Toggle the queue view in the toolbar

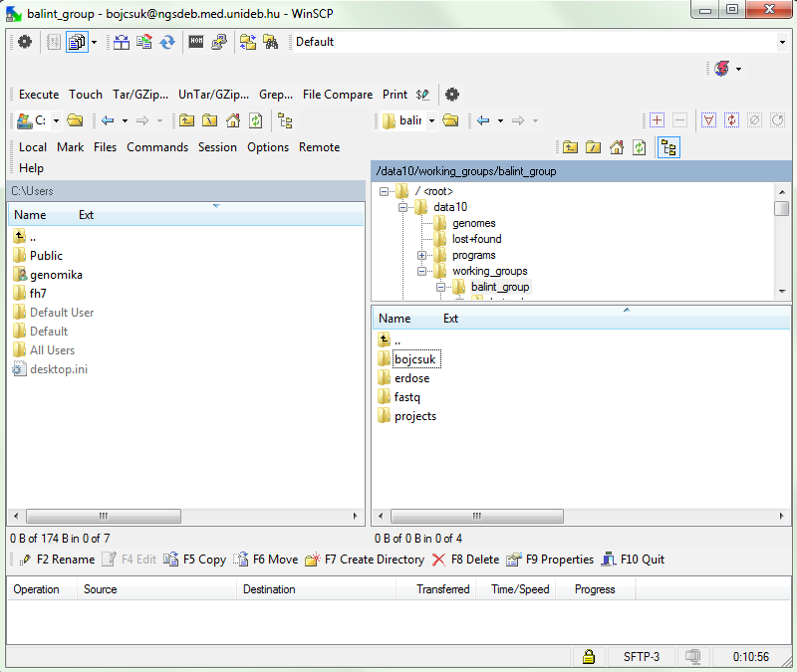76,42
